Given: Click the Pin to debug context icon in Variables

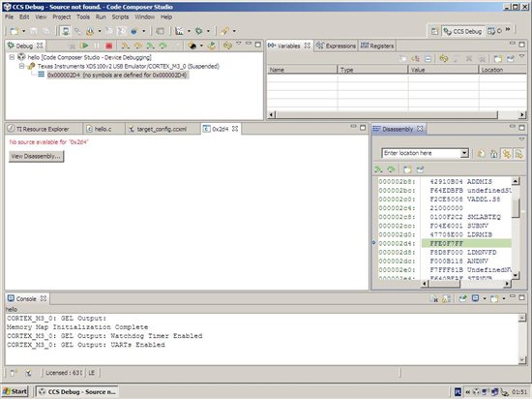Looking at the screenshot, I should (511, 59).
